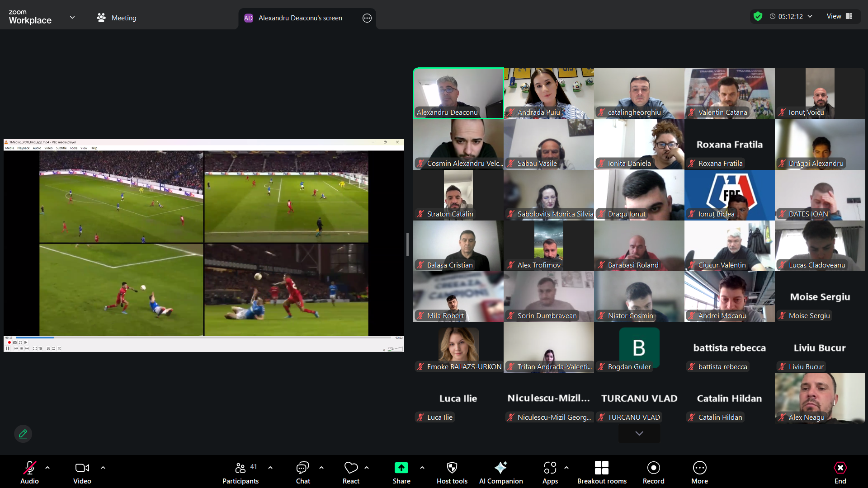Open the Meeting tab
868x488 pixels.
(x=117, y=18)
